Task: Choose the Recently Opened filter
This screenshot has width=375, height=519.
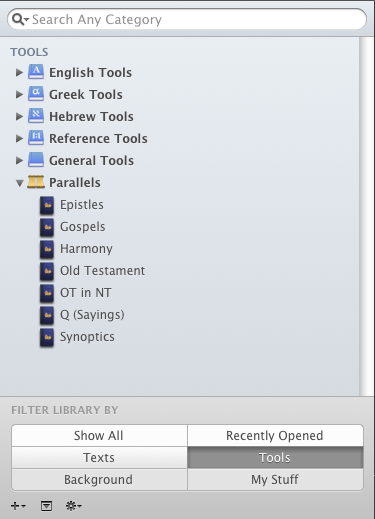Action: coord(275,436)
